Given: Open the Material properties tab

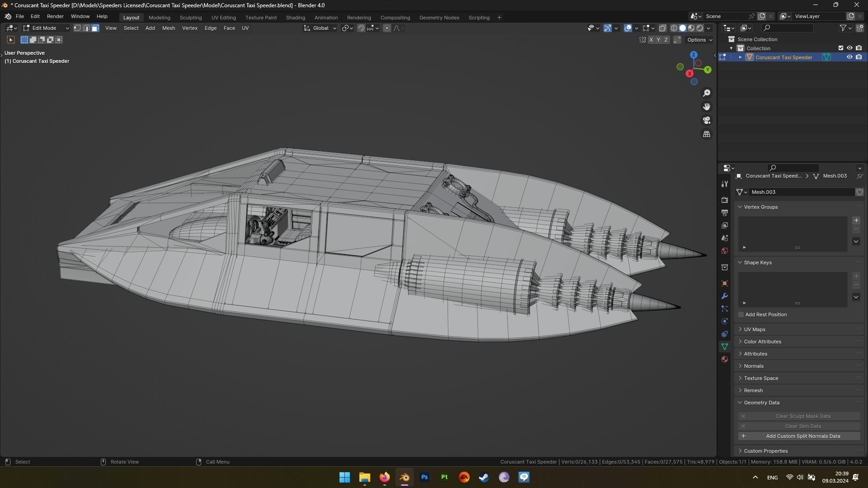Looking at the screenshot, I should (x=725, y=359).
